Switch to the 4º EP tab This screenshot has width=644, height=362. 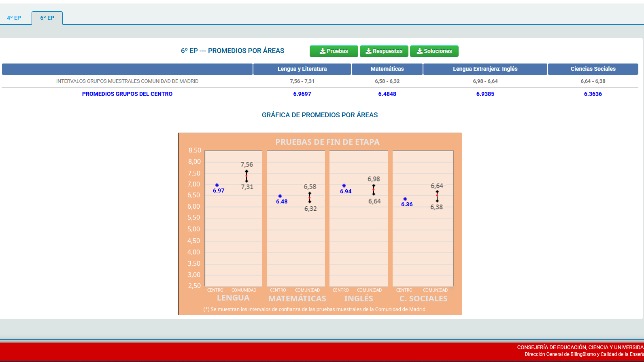pos(14,18)
